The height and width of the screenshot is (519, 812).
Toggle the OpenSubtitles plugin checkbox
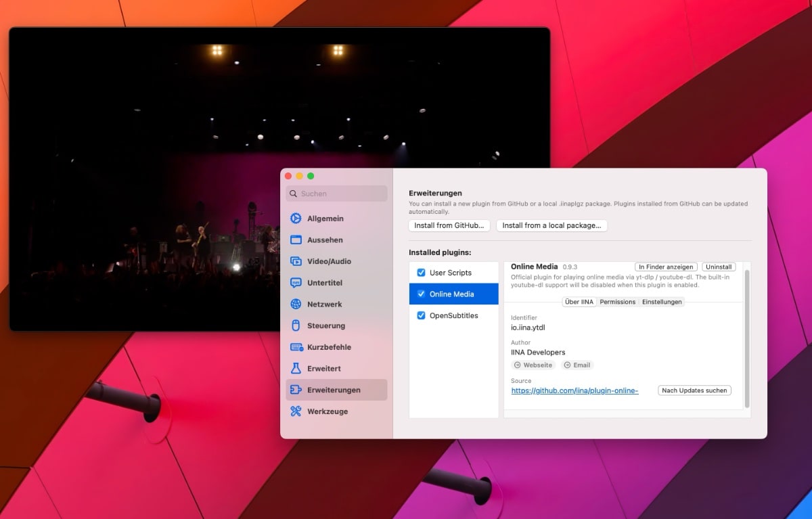(421, 316)
